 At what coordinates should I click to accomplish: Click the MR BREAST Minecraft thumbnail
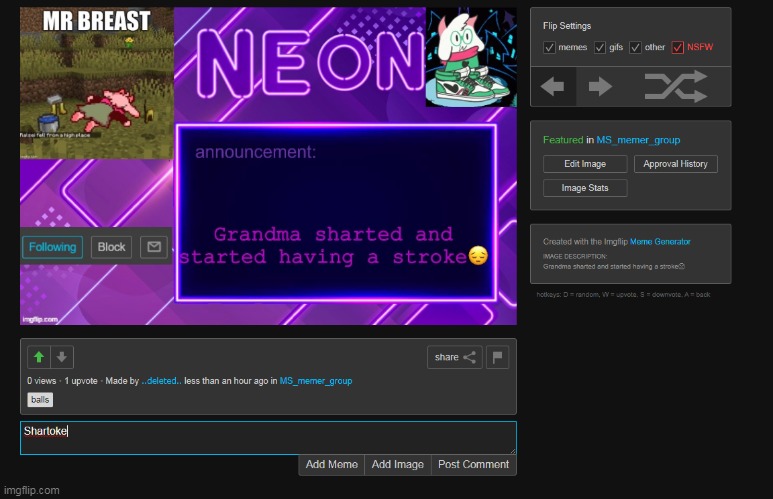[97, 83]
